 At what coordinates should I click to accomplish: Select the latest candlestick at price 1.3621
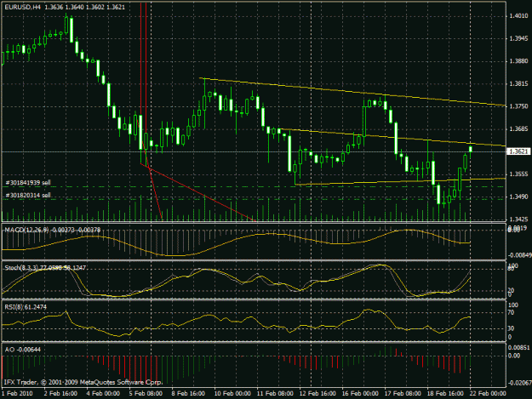coord(471,149)
